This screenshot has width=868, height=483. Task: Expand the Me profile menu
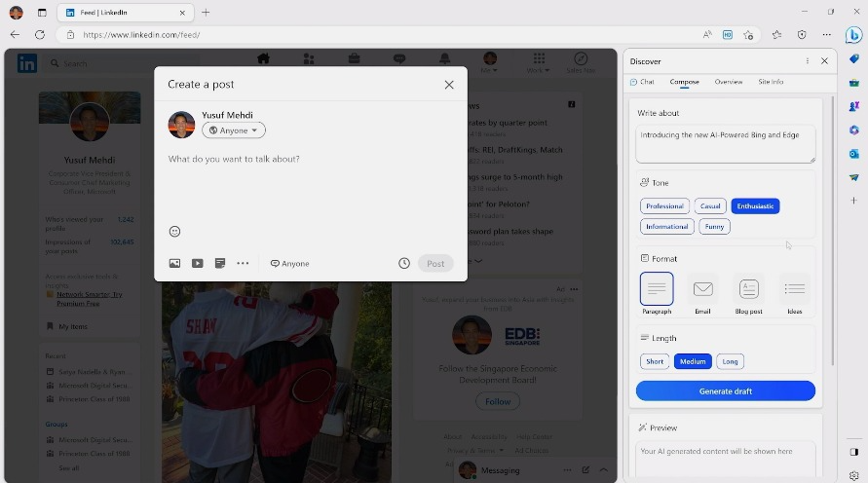[489, 62]
